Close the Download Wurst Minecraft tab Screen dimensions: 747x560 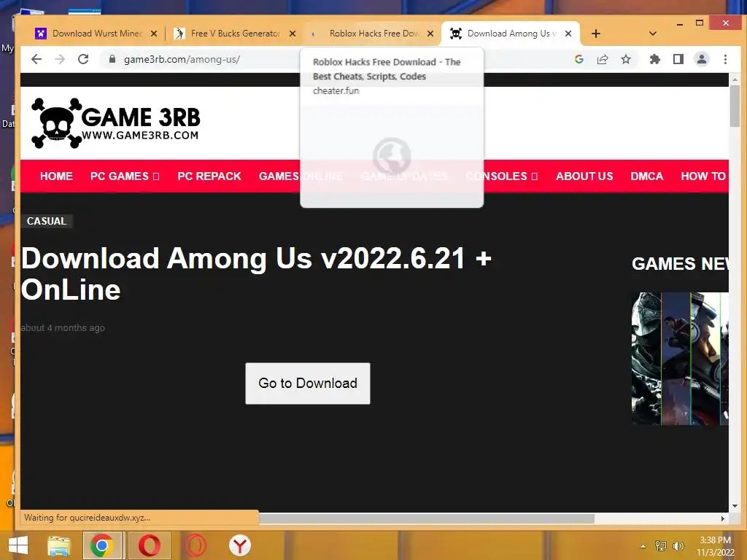pos(153,34)
